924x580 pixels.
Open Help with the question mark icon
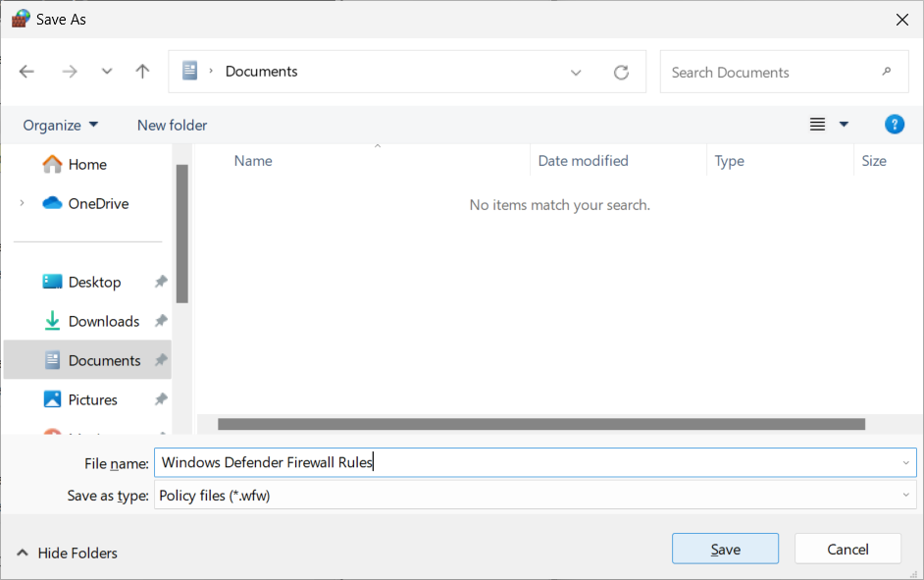coord(894,125)
